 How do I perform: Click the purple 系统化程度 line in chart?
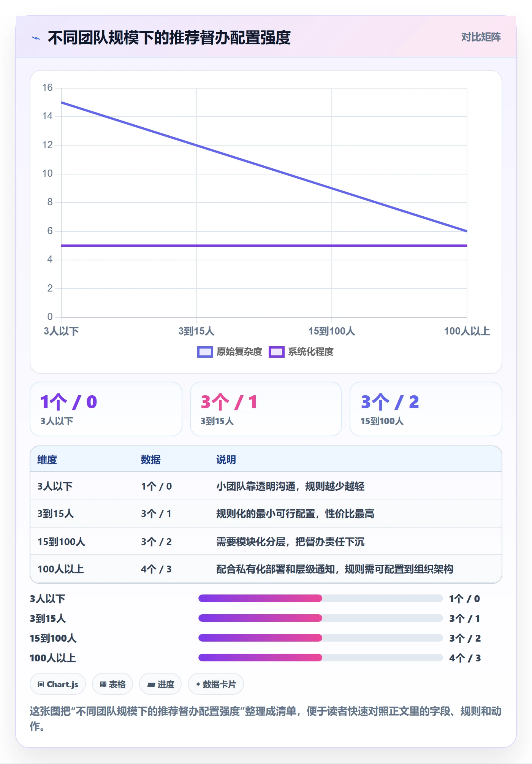[x=264, y=246]
